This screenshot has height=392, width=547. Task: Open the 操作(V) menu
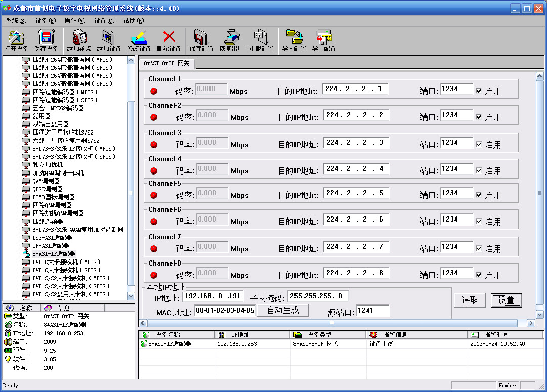pyautogui.click(x=75, y=21)
